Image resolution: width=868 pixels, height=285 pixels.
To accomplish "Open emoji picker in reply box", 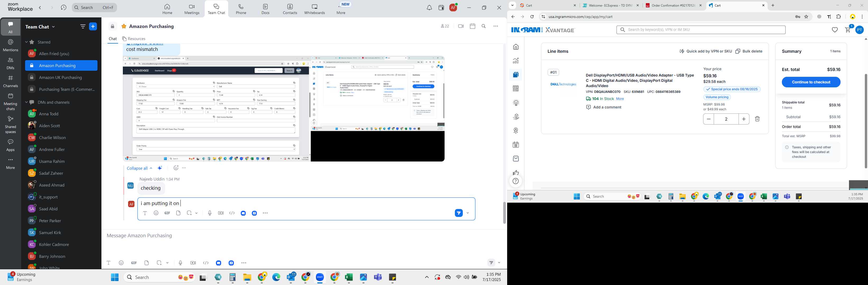I will 156,213.
